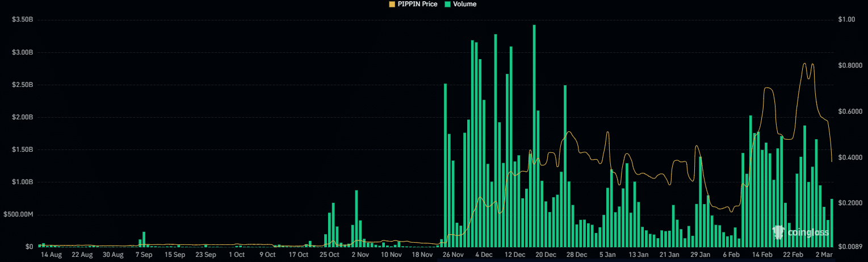Select the tallest volume bar above $3.00B

coord(534,136)
